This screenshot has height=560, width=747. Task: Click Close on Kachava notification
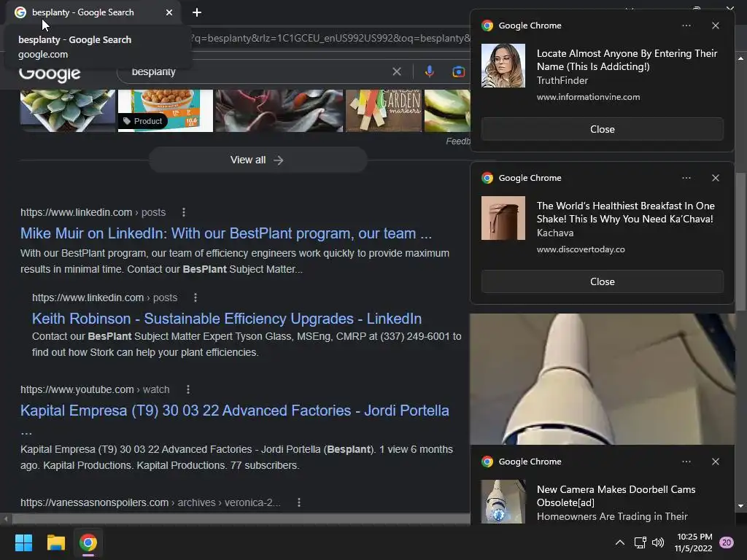pos(602,281)
